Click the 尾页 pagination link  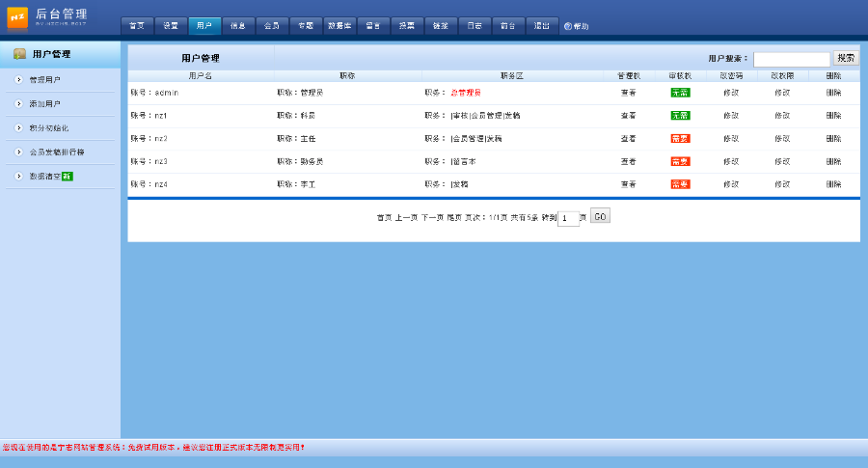pos(454,218)
